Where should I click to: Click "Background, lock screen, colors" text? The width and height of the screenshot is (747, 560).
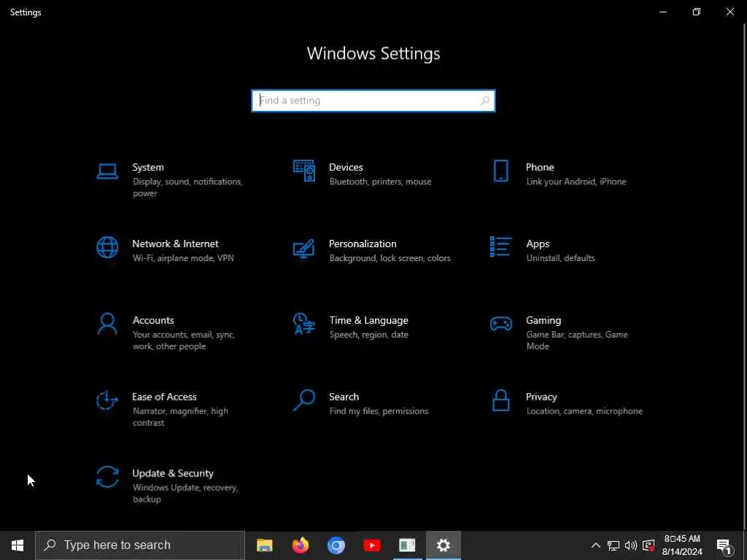(390, 258)
